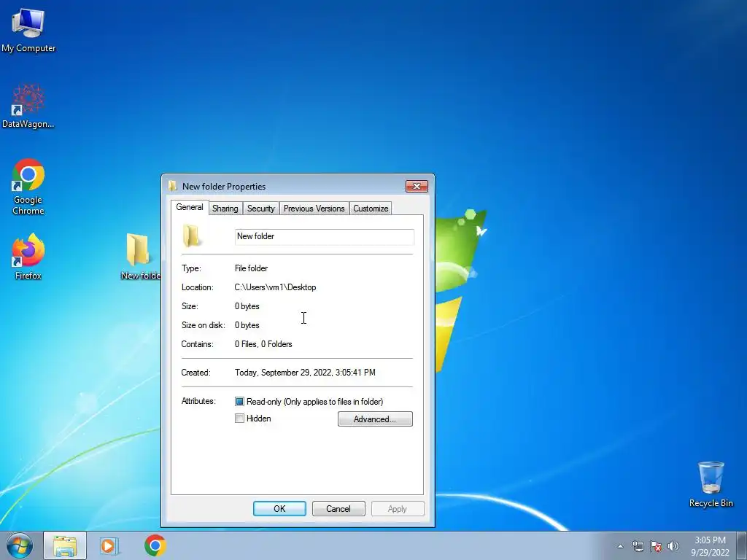Launch Windows Media Player from taskbar
This screenshot has height=560, width=747.
(109, 545)
